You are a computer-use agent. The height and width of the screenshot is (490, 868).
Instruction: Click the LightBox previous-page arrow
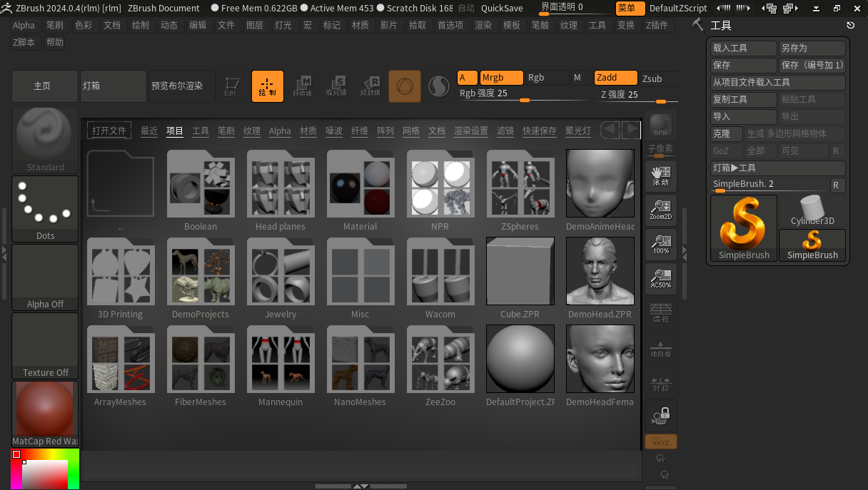coord(609,131)
